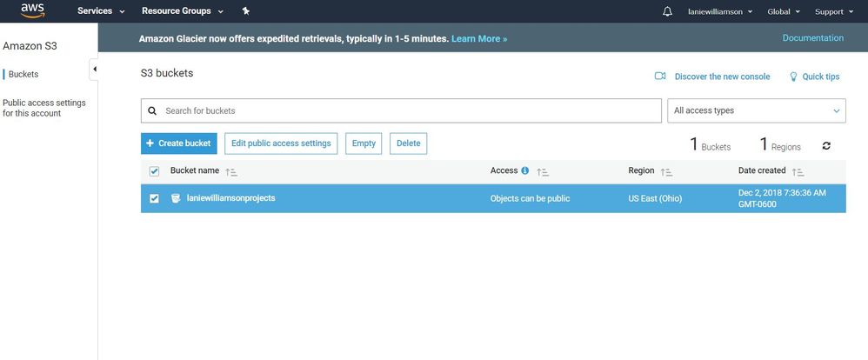Image resolution: width=868 pixels, height=360 pixels.
Task: Click the lightbulb Quick tips icon
Action: pyautogui.click(x=793, y=77)
